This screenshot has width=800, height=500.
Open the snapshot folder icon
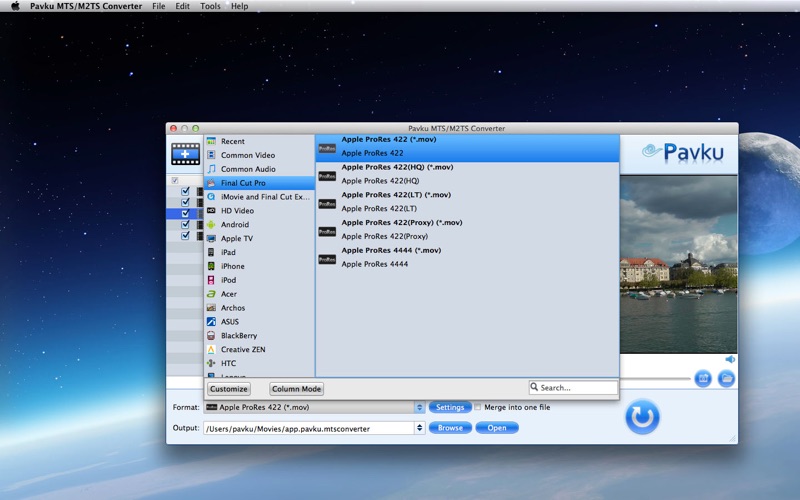(x=727, y=379)
